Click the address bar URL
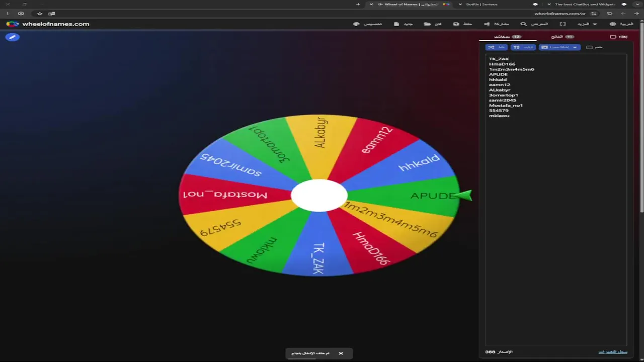Image resolution: width=644 pixels, height=362 pixels. tap(560, 14)
